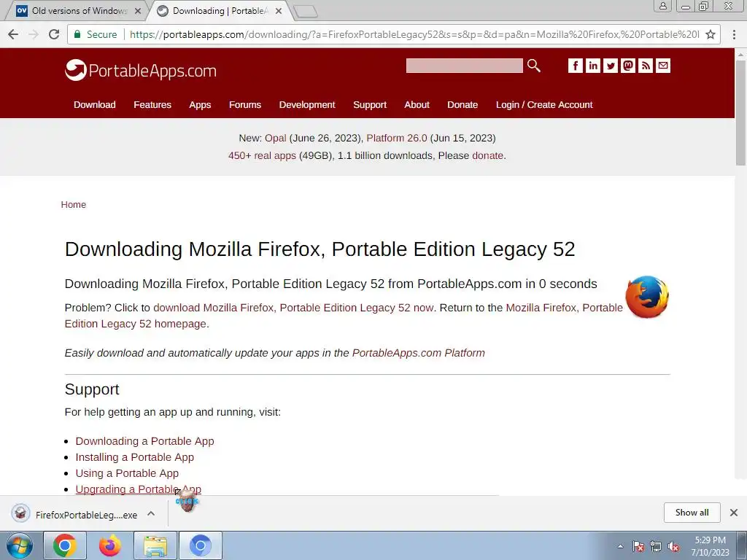Click the Home breadcrumb link
The image size is (747, 560).
pyautogui.click(x=74, y=205)
